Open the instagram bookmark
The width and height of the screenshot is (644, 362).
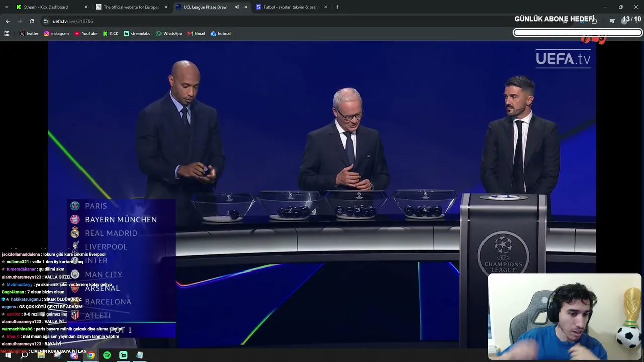coord(56,34)
